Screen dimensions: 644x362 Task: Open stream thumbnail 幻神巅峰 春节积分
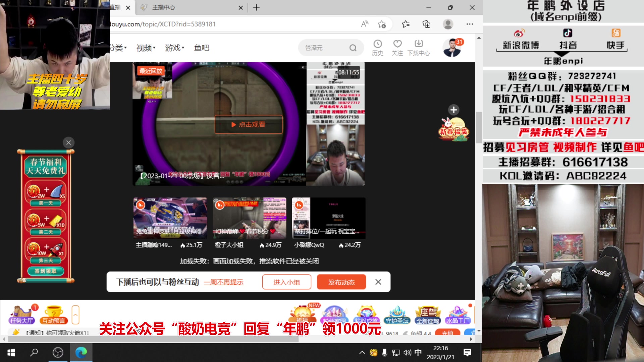coord(249,218)
